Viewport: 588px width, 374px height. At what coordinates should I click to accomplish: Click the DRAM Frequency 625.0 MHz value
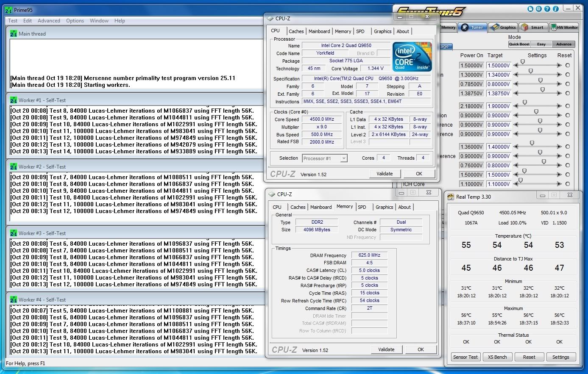click(369, 255)
